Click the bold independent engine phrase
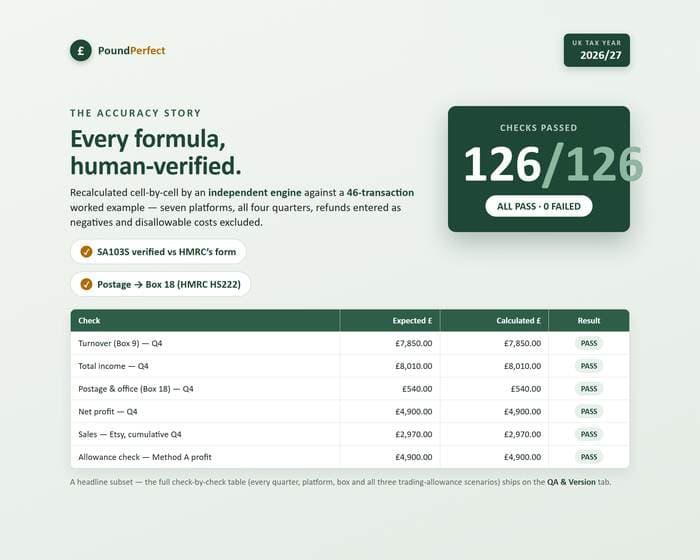The width and height of the screenshot is (700, 560). click(255, 192)
